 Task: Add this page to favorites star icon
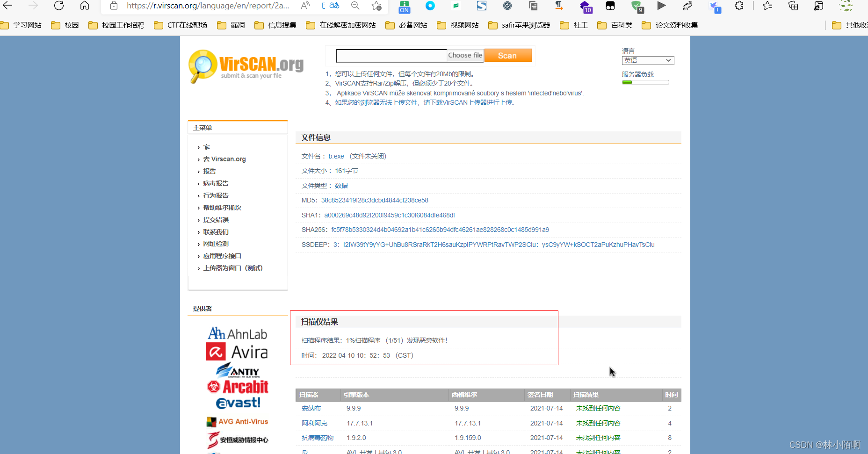pos(376,6)
